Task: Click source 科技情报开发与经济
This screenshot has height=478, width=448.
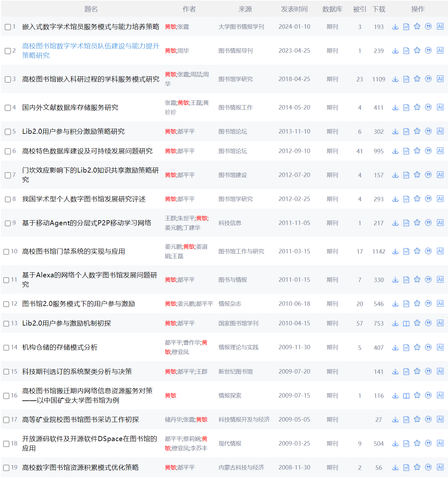Action: [x=244, y=419]
